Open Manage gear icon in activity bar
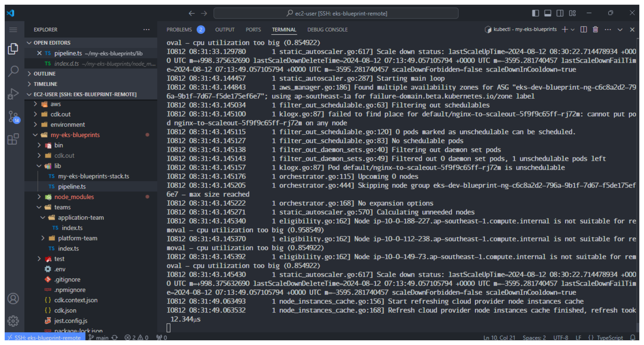This screenshot has height=345, width=644. (13, 321)
